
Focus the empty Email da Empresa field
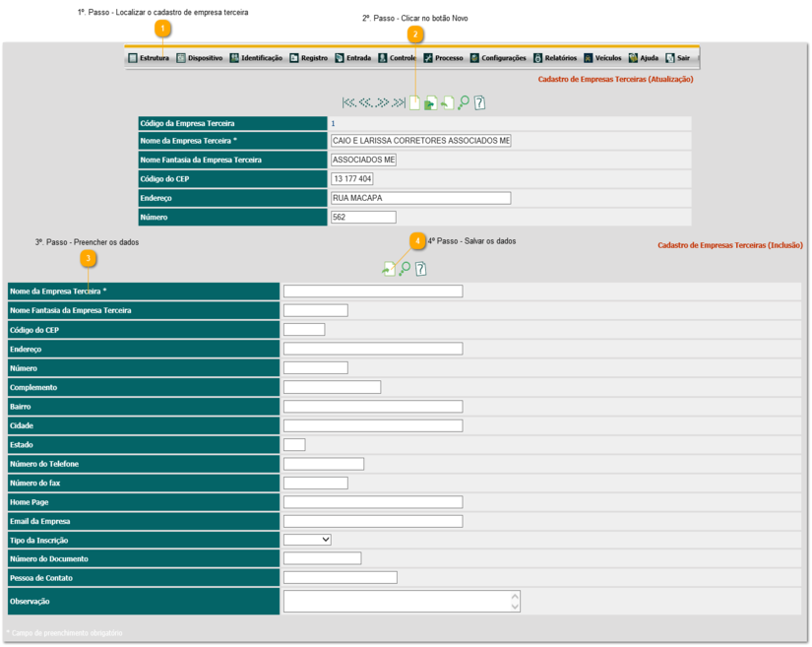click(x=372, y=521)
